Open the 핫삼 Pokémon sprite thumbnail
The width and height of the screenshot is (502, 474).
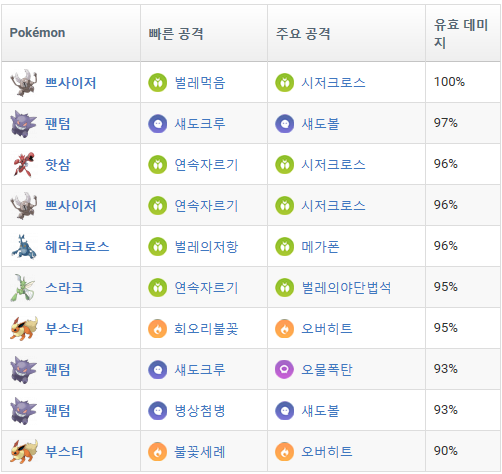point(23,164)
